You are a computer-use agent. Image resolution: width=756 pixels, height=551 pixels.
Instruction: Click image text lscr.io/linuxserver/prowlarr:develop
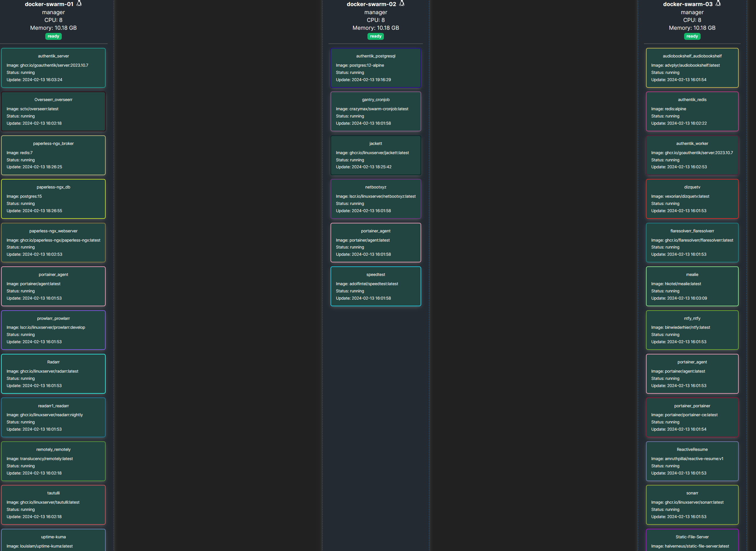(52, 328)
